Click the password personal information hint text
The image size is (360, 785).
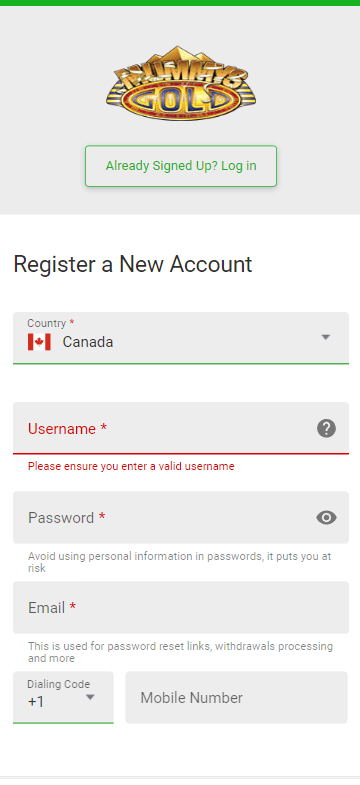tap(179, 562)
